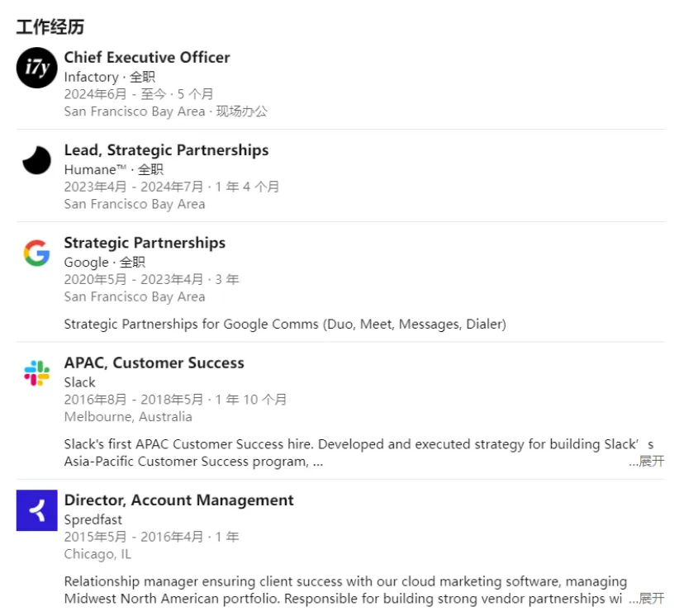Click the Humane company name text

(95, 169)
